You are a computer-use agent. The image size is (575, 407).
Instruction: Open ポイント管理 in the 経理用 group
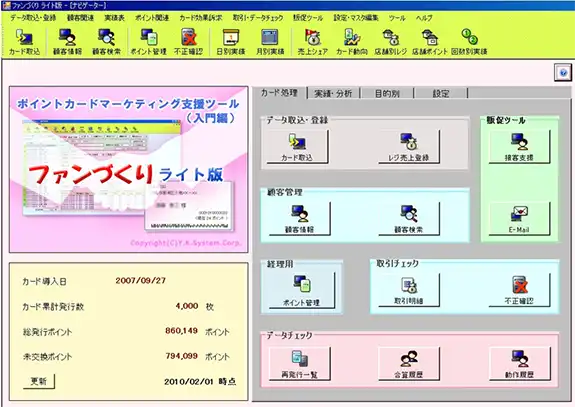point(301,290)
